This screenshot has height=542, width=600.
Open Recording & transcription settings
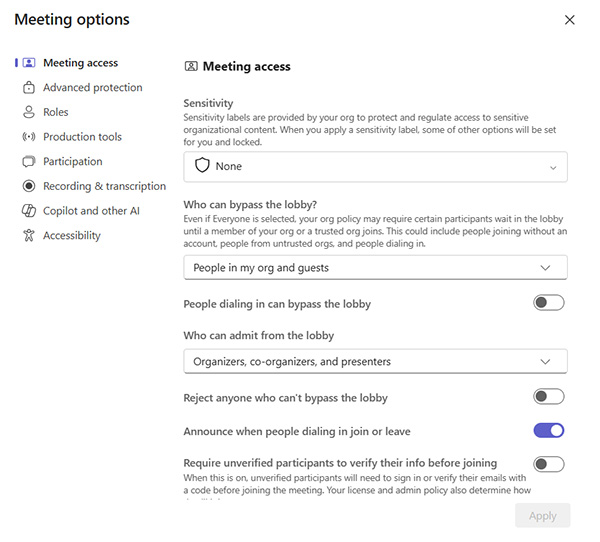[104, 186]
